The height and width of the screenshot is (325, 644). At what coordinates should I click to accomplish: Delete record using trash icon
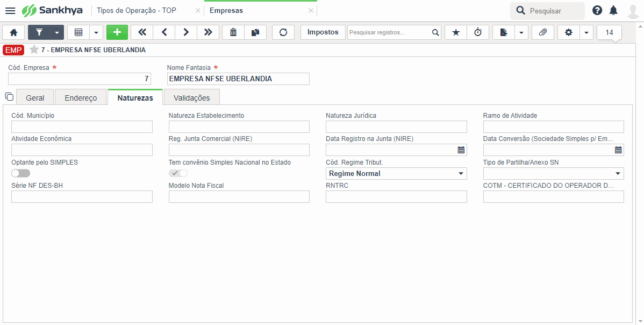(x=233, y=32)
